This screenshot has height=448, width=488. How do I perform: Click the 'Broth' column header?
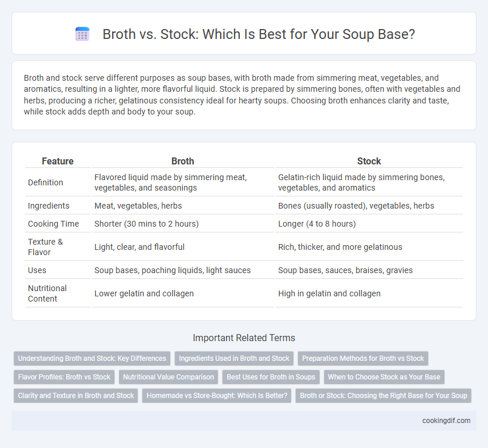[x=182, y=161]
